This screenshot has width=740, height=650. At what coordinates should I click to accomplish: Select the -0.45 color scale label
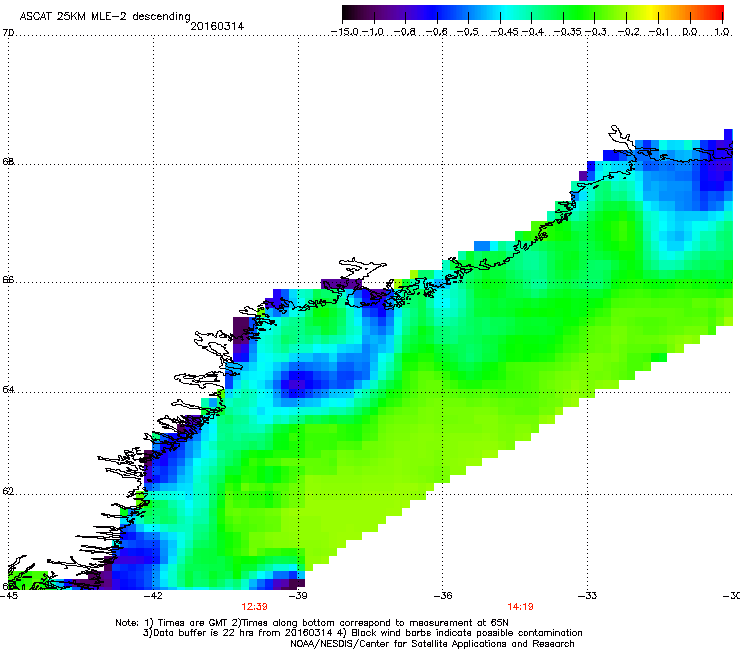point(504,32)
